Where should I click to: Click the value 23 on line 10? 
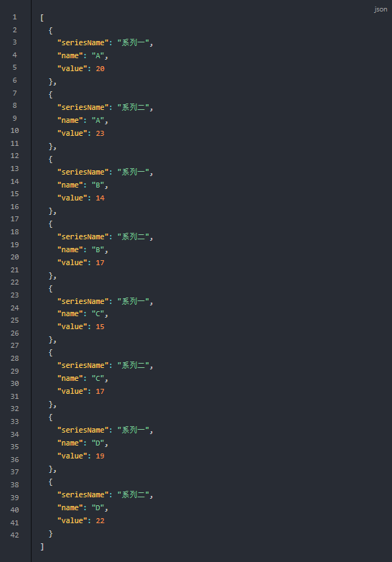click(x=101, y=134)
